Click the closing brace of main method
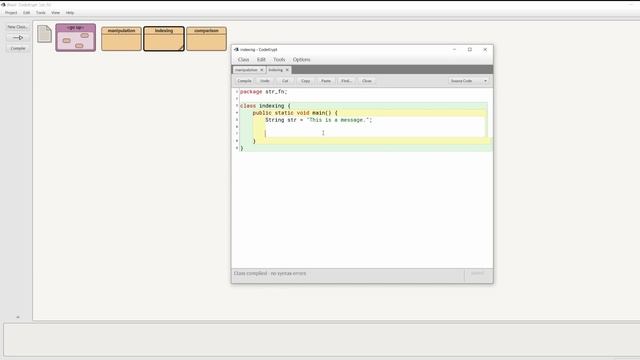Image resolution: width=640 pixels, height=360 pixels. pos(254,141)
